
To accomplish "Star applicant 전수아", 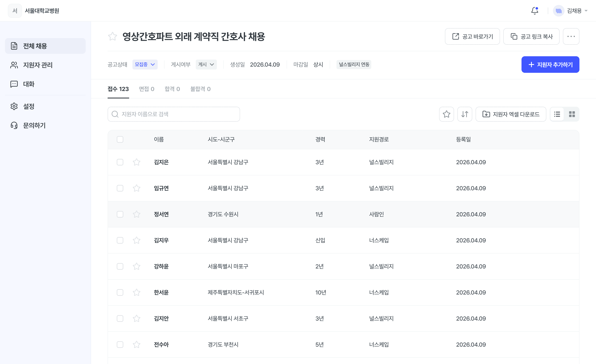I will click(137, 344).
